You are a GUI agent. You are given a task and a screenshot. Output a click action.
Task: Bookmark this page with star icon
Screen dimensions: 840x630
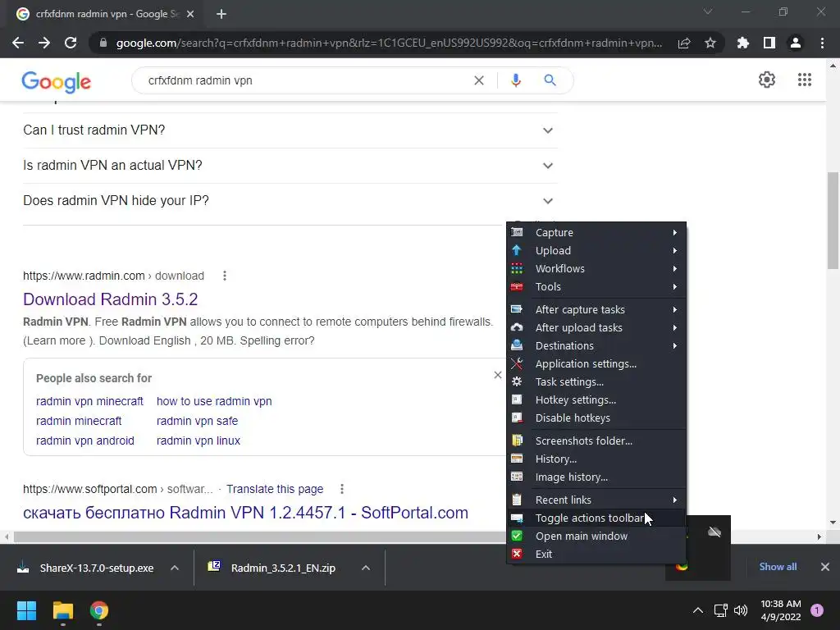click(x=710, y=43)
